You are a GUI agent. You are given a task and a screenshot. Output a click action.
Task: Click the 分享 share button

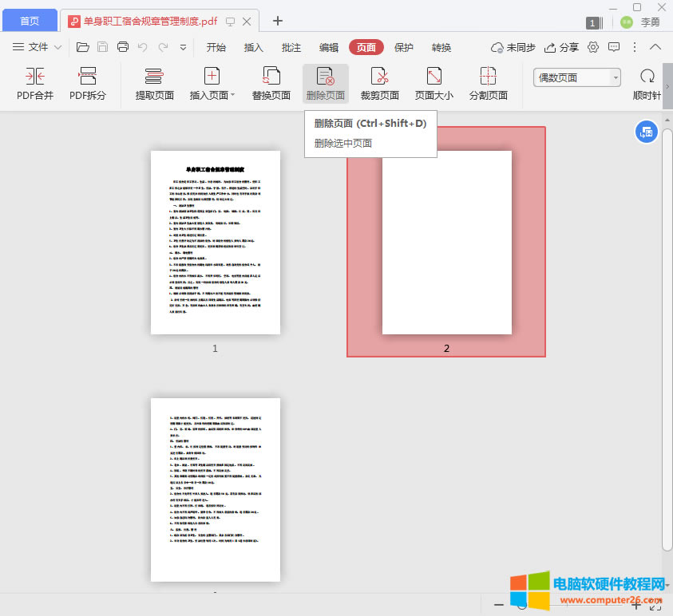(x=562, y=48)
